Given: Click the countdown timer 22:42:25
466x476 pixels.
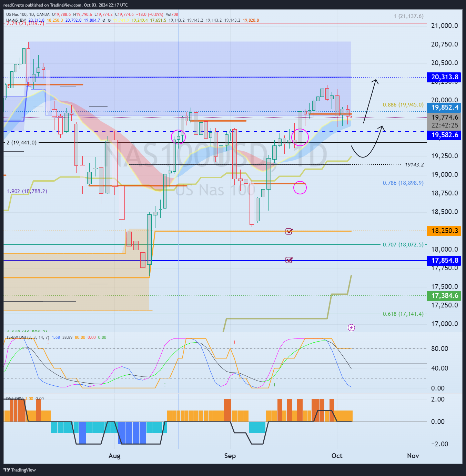Looking at the screenshot, I should click(x=444, y=125).
